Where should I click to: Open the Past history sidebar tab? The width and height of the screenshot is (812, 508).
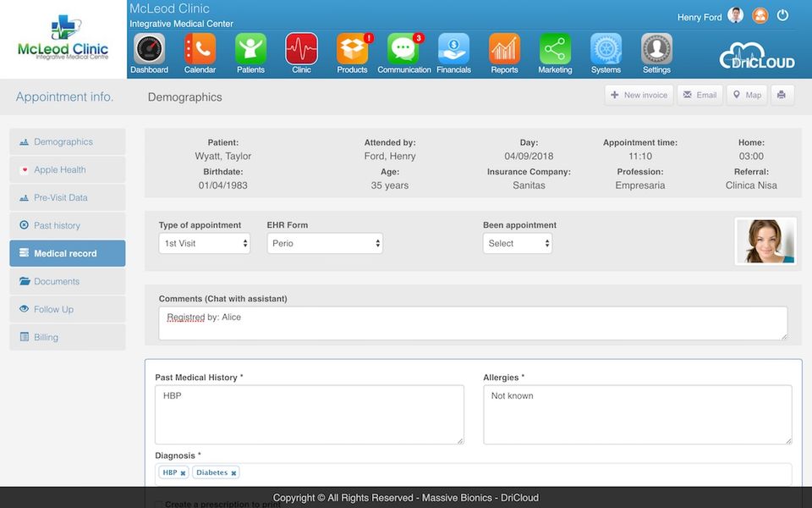tap(68, 225)
